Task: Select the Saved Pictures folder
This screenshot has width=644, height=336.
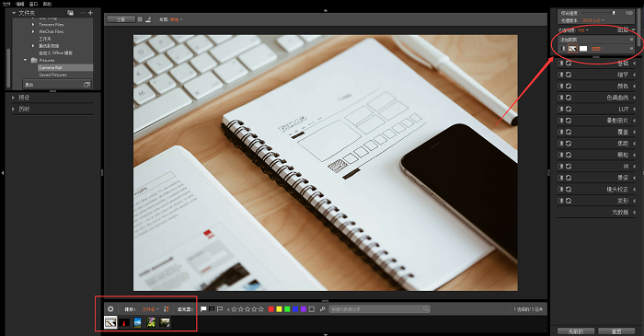Action: click(x=52, y=75)
